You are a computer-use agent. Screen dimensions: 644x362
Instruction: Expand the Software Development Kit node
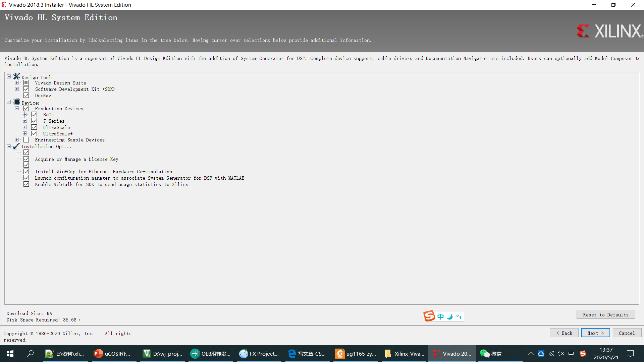click(x=17, y=89)
